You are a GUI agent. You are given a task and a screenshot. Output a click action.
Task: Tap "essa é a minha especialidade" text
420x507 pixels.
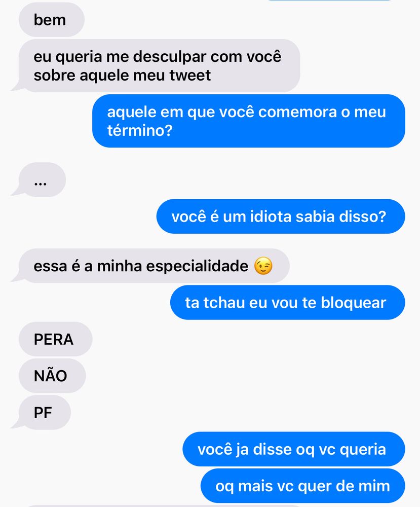click(141, 266)
